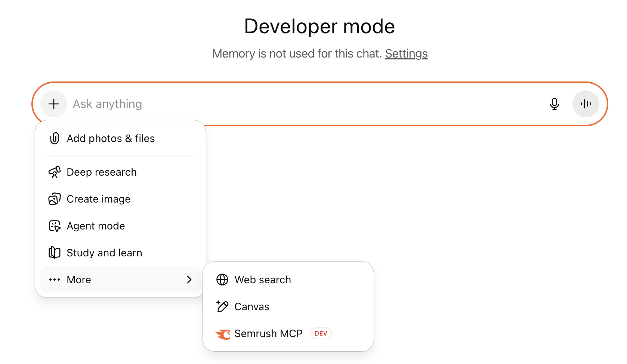
Task: Click the paperclip icon beside Add photos & files
Action: tap(55, 138)
